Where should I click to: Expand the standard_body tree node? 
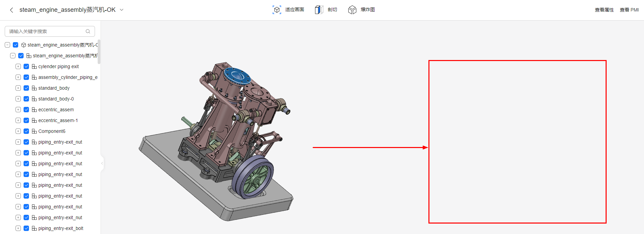(18, 88)
